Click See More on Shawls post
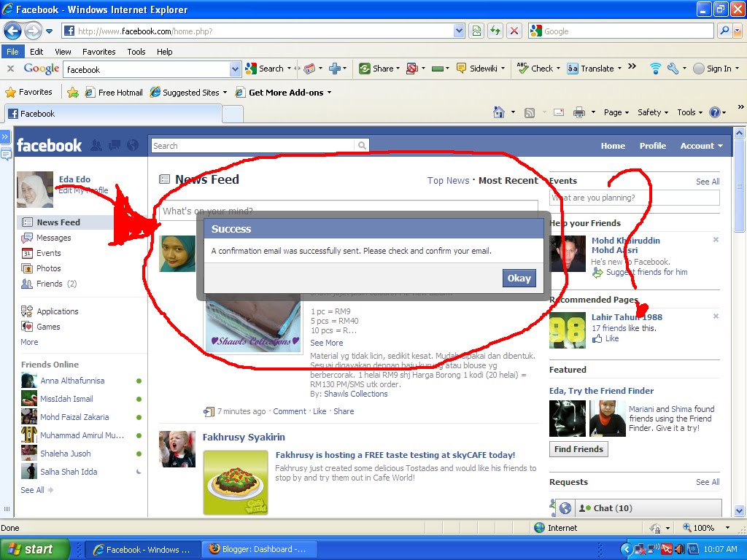 326,343
